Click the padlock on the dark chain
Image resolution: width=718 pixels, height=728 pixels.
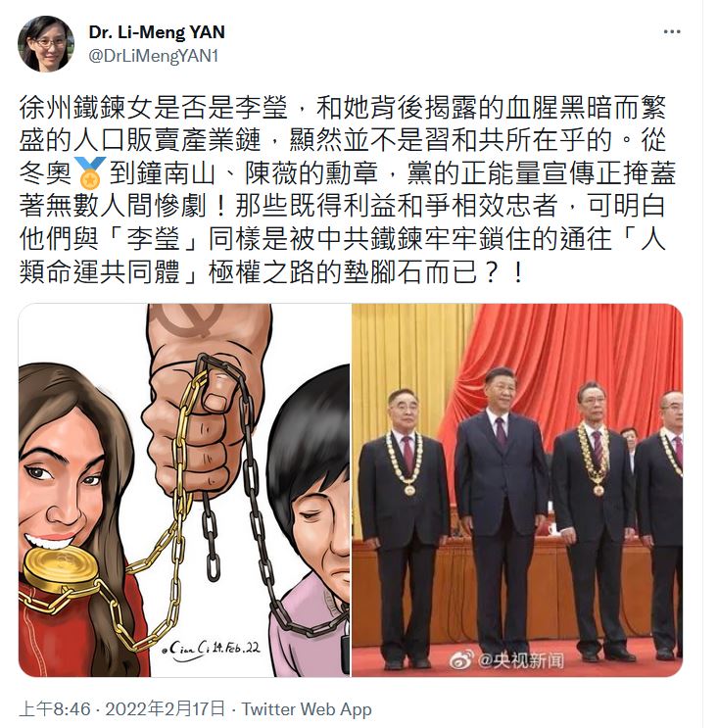tap(345, 655)
